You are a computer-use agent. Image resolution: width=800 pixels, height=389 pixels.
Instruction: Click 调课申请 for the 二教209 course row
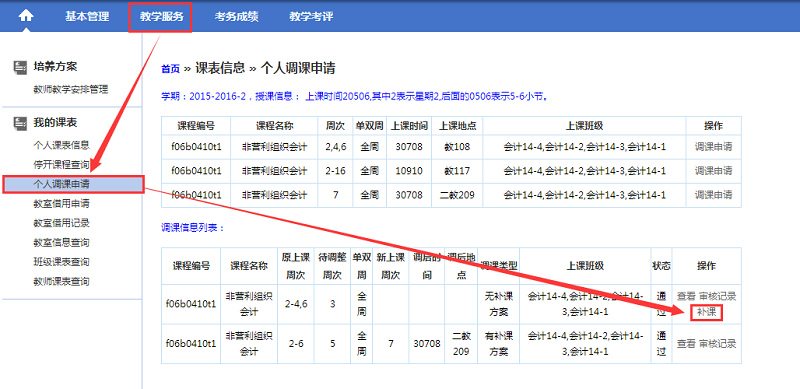click(x=713, y=194)
